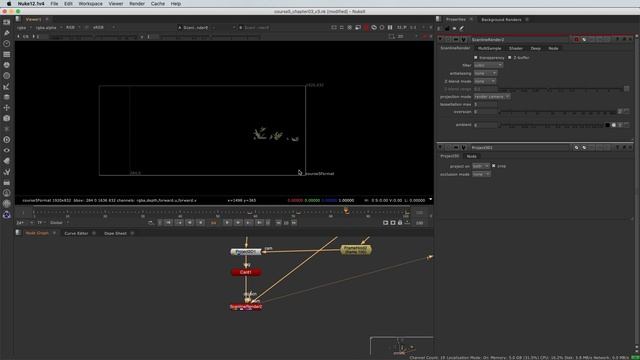This screenshot has height=360, width=640.
Task: Click the lock icon in Properties toolbar
Action: point(447,29)
